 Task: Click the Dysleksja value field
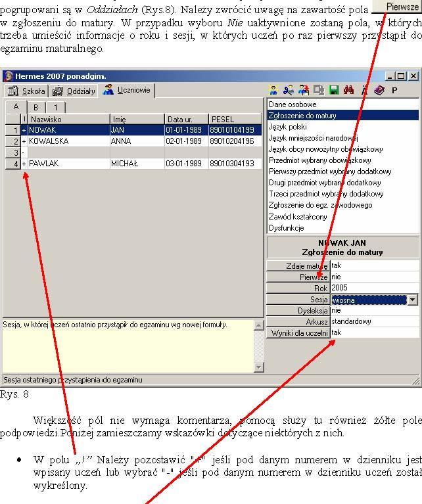click(x=375, y=311)
